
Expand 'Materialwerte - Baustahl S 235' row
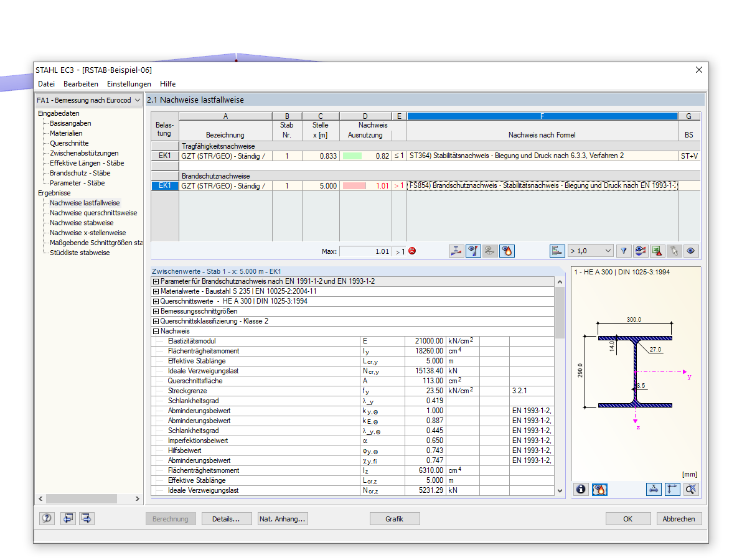[x=156, y=291]
